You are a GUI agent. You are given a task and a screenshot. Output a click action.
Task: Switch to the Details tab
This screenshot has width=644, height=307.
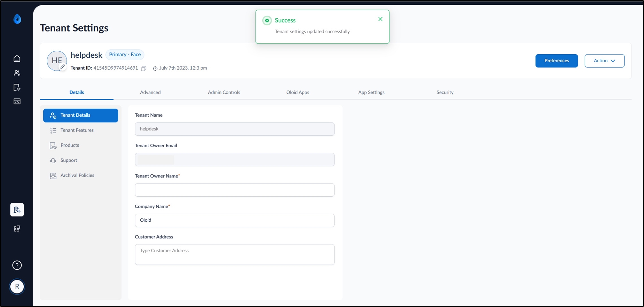tap(77, 92)
